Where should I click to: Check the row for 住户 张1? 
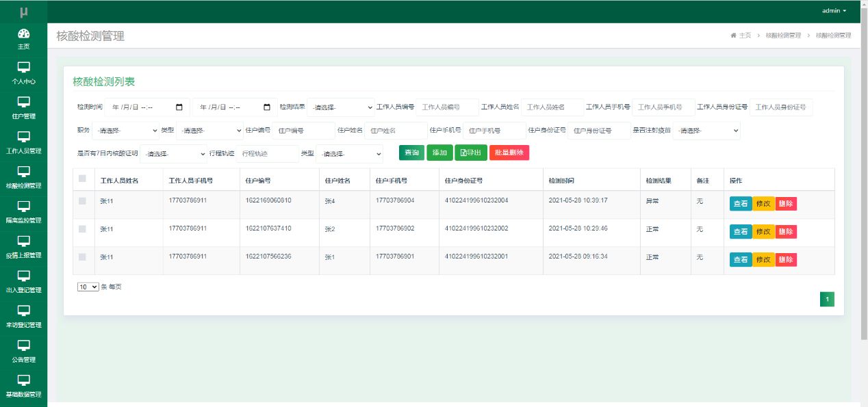point(82,257)
